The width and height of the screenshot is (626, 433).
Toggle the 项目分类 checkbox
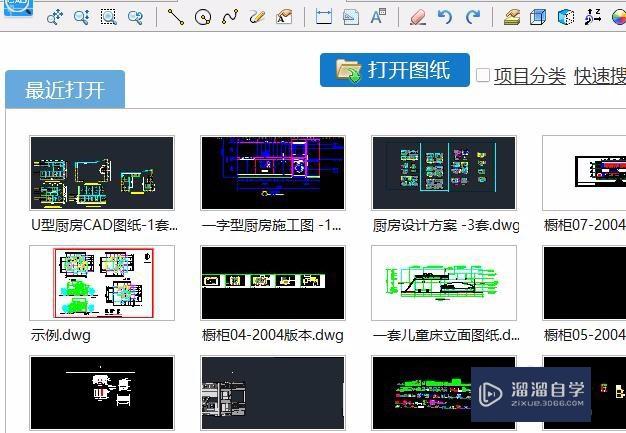[x=483, y=75]
